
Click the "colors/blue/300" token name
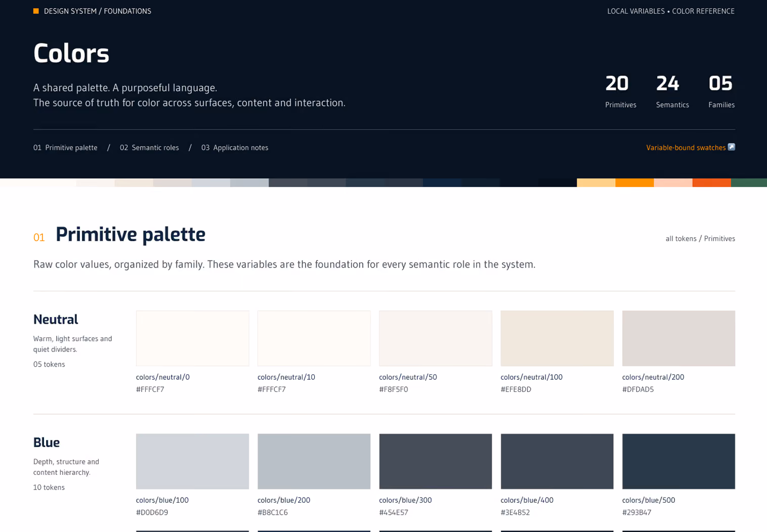405,500
